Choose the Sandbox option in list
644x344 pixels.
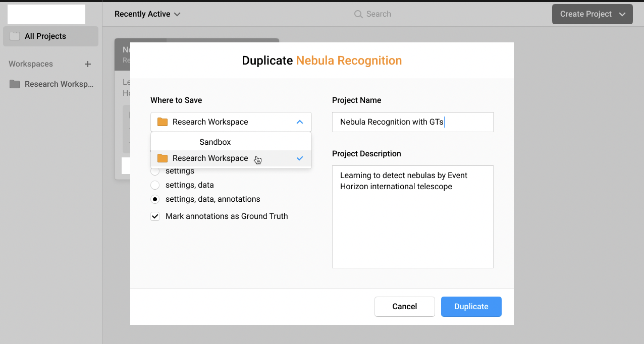pyautogui.click(x=215, y=142)
